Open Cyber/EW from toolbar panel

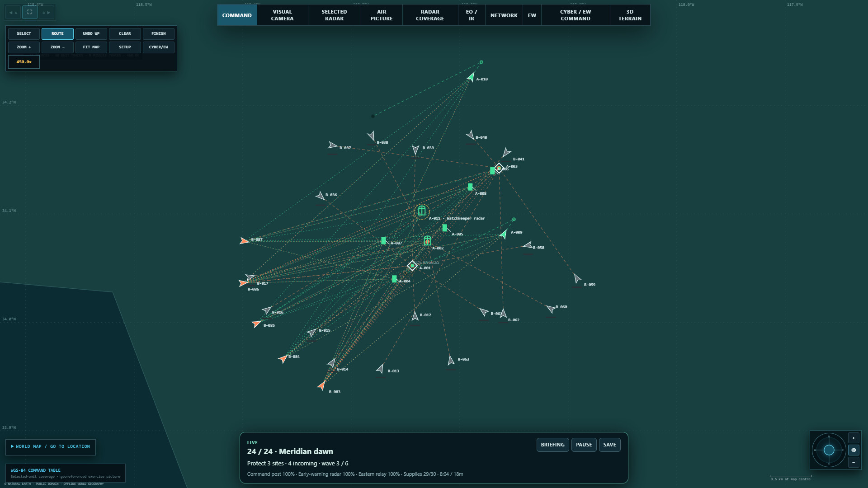158,47
